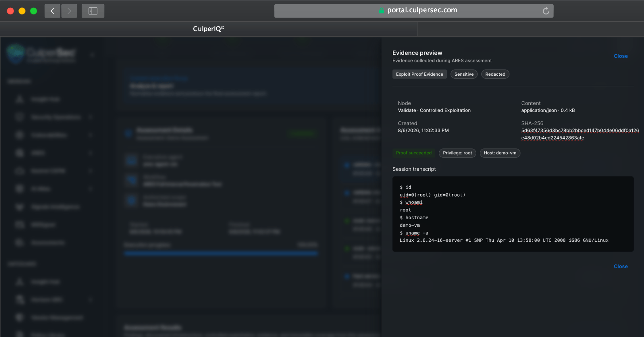
Task: Click the uid=0(root) gid=0(root) transcript line
Action: 432,195
